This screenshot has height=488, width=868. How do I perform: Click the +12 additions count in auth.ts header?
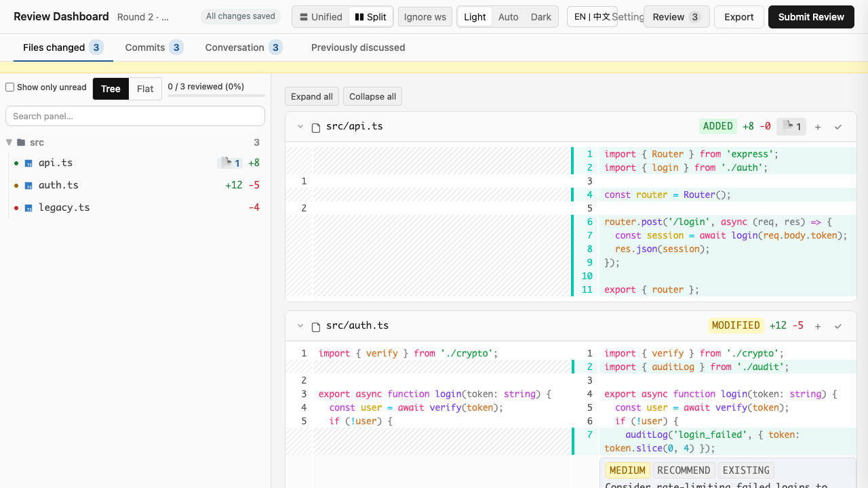[778, 325]
